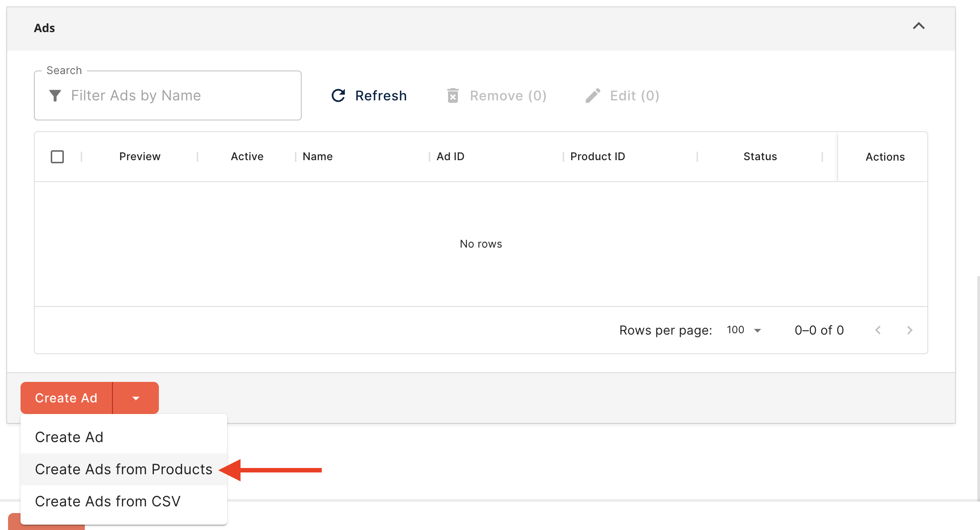Click the Edit pencil icon

tap(593, 95)
